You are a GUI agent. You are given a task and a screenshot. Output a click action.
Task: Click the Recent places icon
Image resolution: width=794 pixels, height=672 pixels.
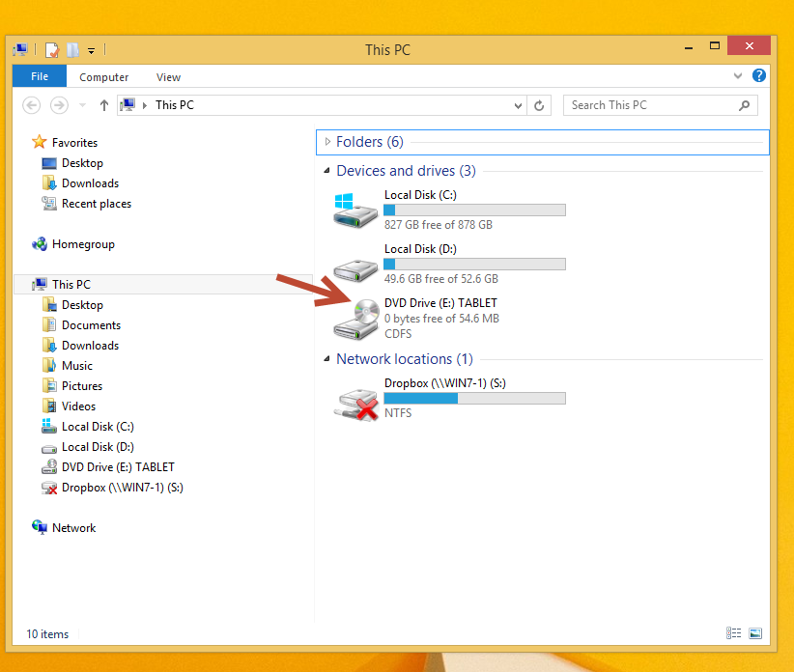click(49, 203)
